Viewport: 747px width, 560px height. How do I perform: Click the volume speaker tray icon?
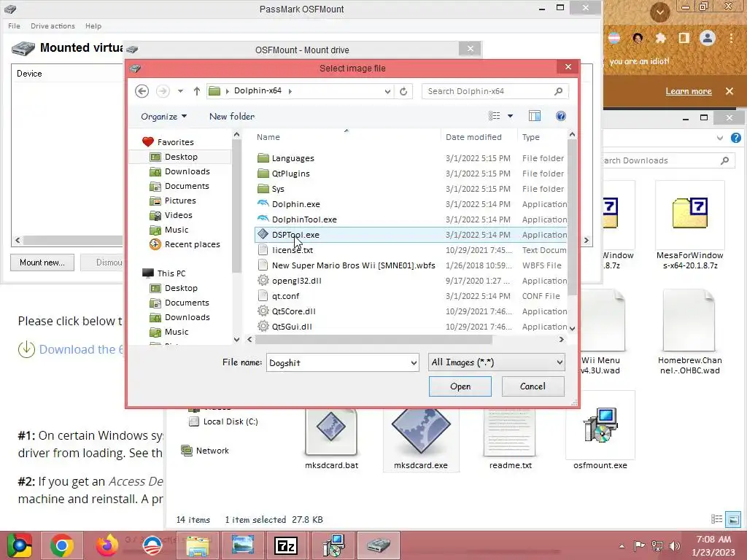point(674,545)
